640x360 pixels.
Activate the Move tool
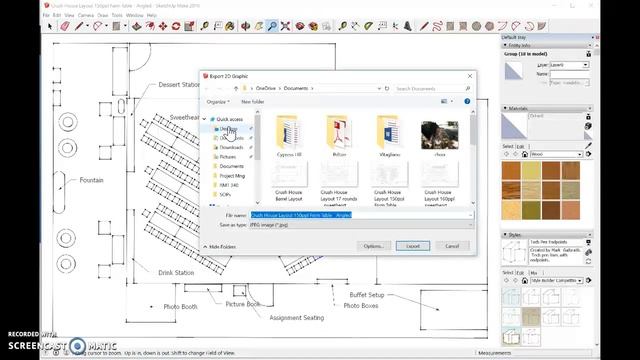(163, 27)
